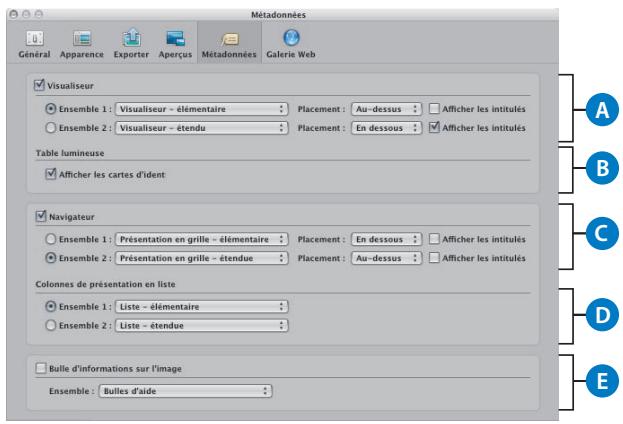Viewport: 623px width, 424px height.
Task: Open the Visualiseur – étendu dropdown
Action: coord(201,128)
